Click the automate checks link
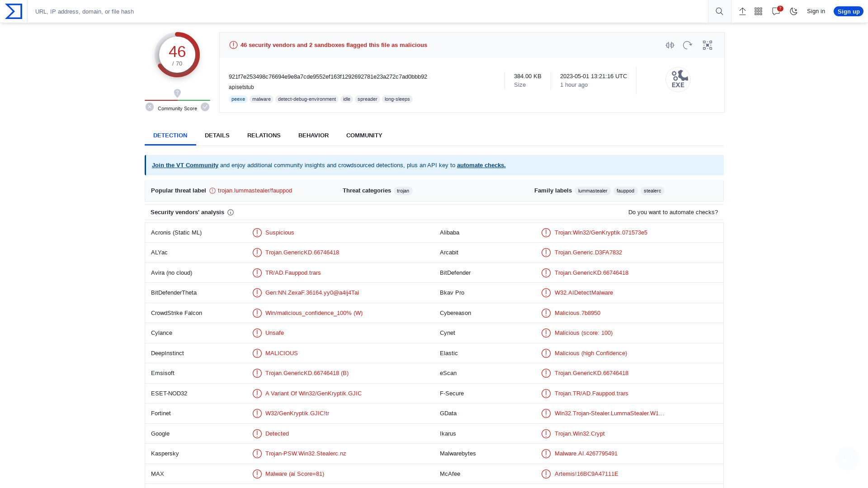Viewport: 868px width, 488px height. tap(481, 165)
